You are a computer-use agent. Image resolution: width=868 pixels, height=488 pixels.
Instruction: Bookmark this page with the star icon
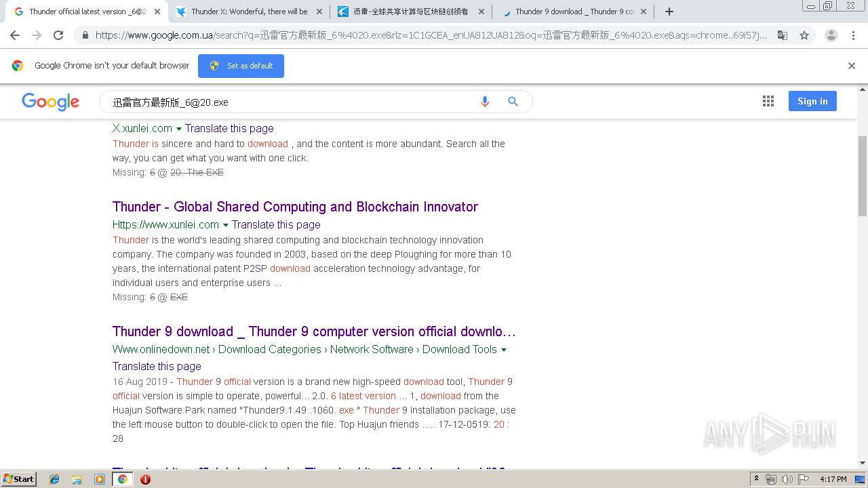coord(804,35)
